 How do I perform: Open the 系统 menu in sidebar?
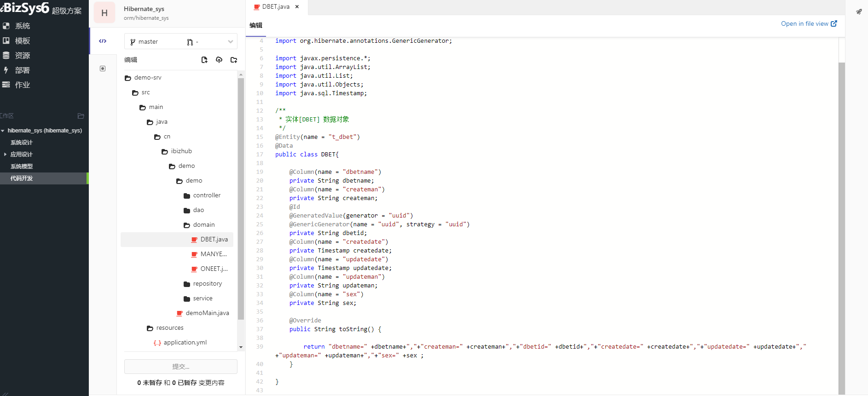22,26
